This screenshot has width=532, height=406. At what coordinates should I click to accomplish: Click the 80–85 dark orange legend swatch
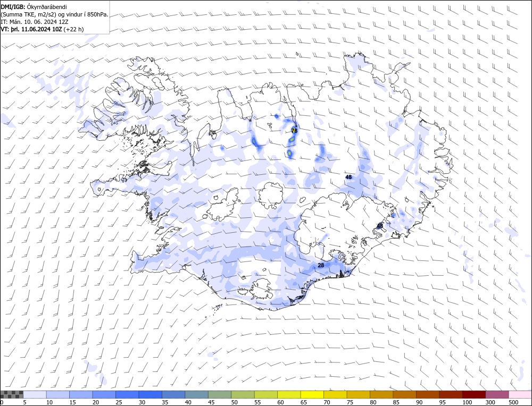(381, 394)
